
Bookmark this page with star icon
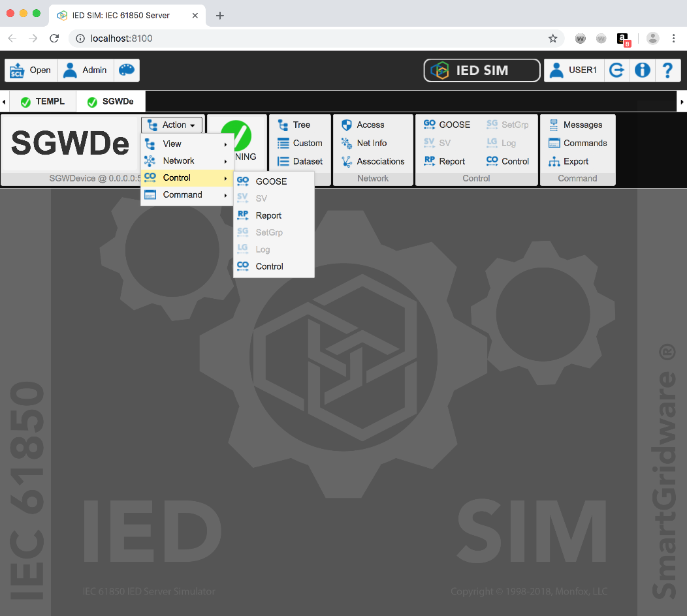click(x=553, y=38)
